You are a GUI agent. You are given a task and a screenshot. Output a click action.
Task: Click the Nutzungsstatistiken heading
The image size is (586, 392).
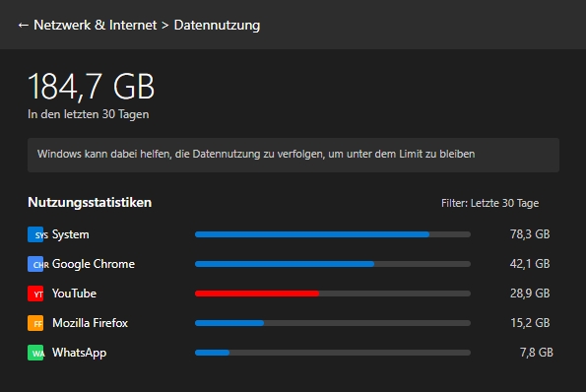[x=90, y=203]
